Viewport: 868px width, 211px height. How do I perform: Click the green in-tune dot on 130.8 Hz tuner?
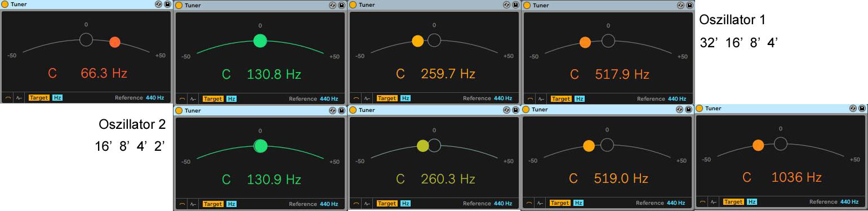[x=260, y=41]
